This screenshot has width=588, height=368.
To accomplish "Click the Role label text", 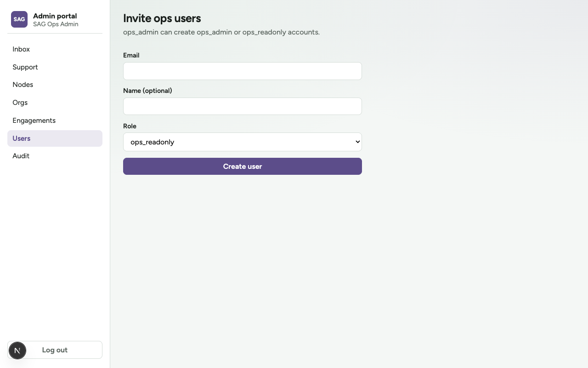I will (x=130, y=126).
